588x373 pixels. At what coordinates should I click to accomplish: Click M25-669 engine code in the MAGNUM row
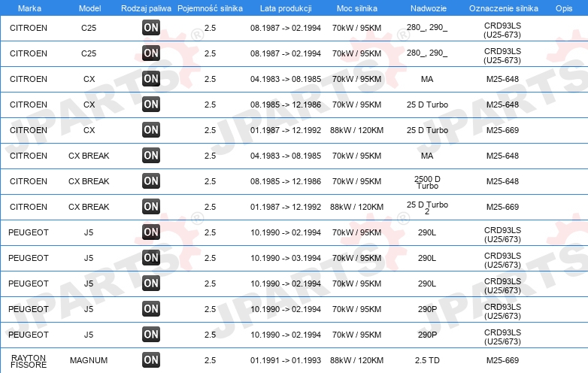point(502,360)
